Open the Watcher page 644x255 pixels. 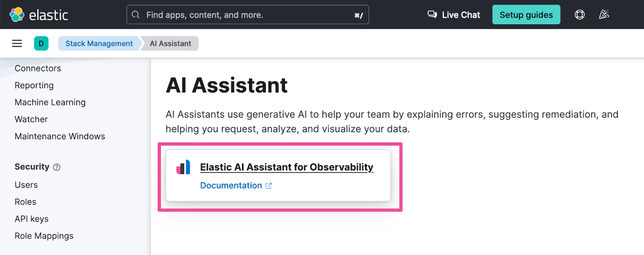[x=31, y=119]
